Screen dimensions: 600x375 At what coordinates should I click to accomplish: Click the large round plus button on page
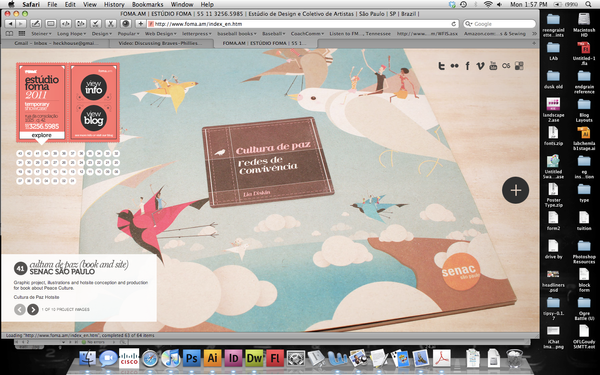[x=515, y=190]
